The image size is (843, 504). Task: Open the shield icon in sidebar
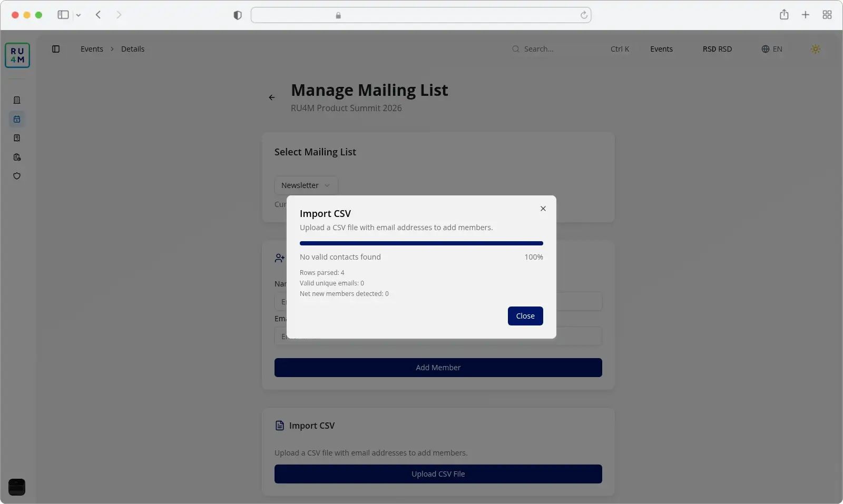pos(17,176)
